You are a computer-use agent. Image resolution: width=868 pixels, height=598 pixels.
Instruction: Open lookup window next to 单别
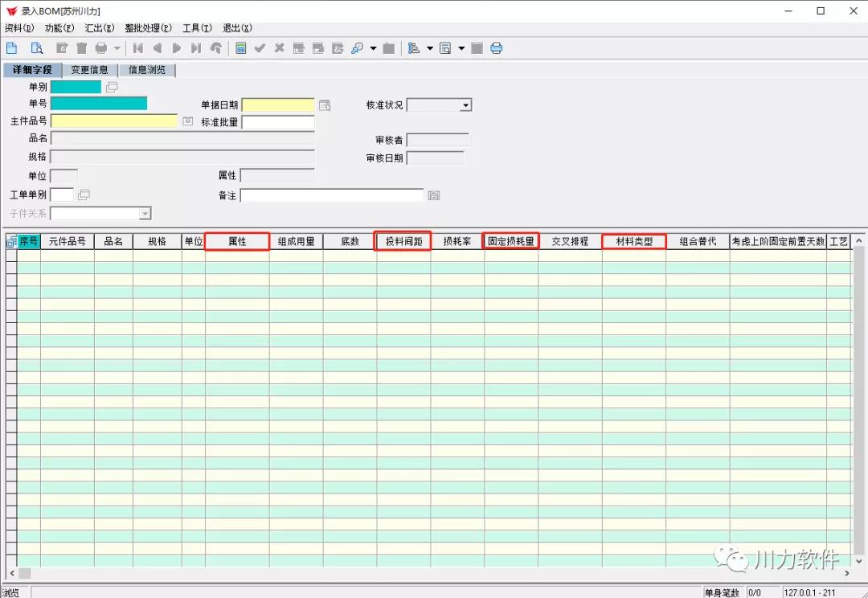[112, 87]
